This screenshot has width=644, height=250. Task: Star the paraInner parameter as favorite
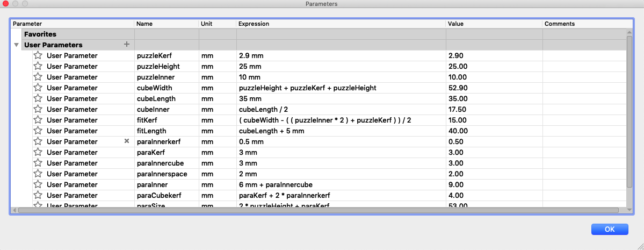pos(38,184)
